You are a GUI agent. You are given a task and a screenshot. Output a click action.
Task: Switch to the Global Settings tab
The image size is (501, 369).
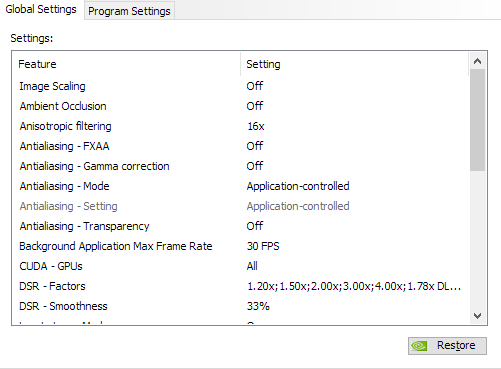click(41, 9)
